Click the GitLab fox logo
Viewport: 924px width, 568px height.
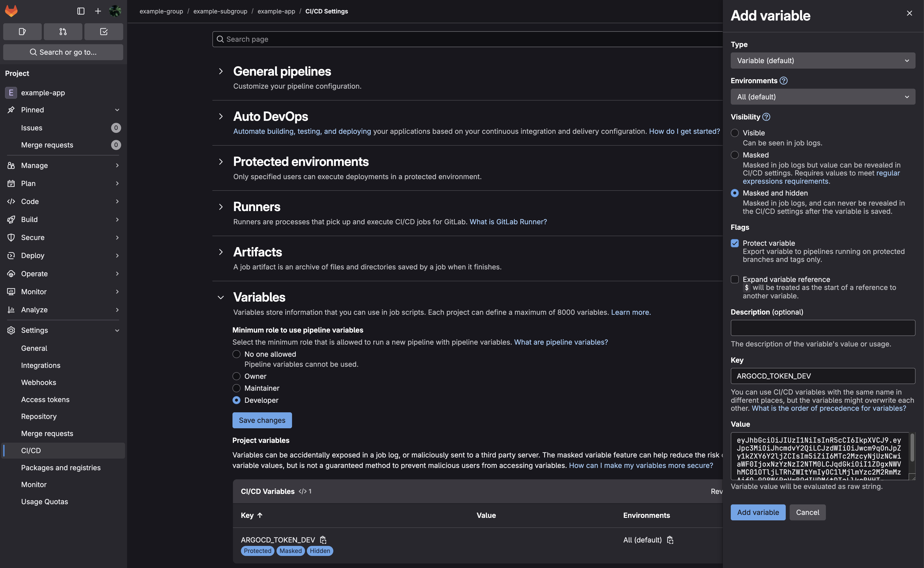pyautogui.click(x=11, y=11)
